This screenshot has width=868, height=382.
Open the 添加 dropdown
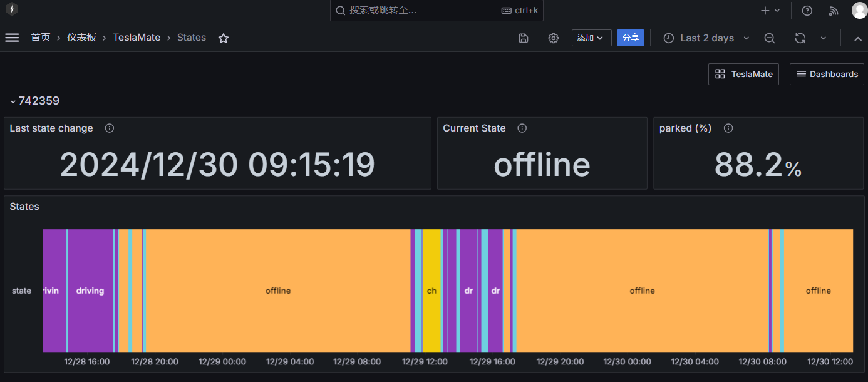click(x=591, y=38)
